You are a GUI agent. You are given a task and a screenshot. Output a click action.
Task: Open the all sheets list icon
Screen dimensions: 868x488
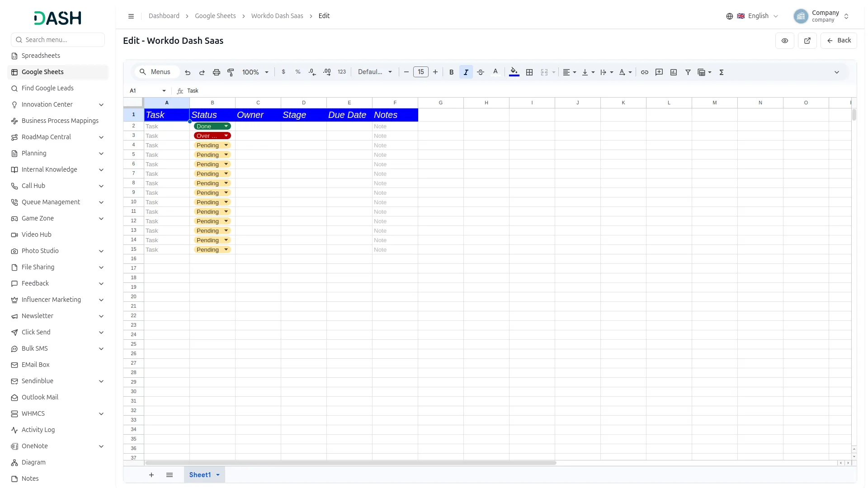click(x=170, y=475)
